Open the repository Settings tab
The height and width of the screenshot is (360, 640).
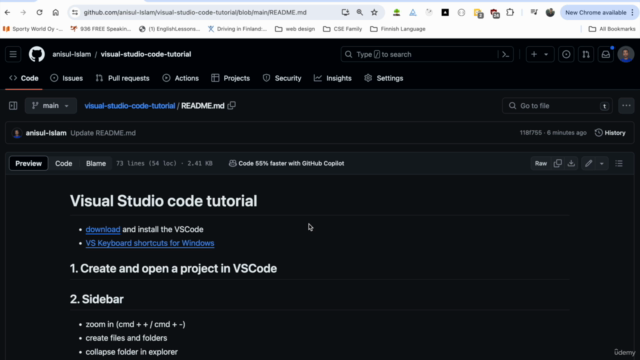coord(384,78)
